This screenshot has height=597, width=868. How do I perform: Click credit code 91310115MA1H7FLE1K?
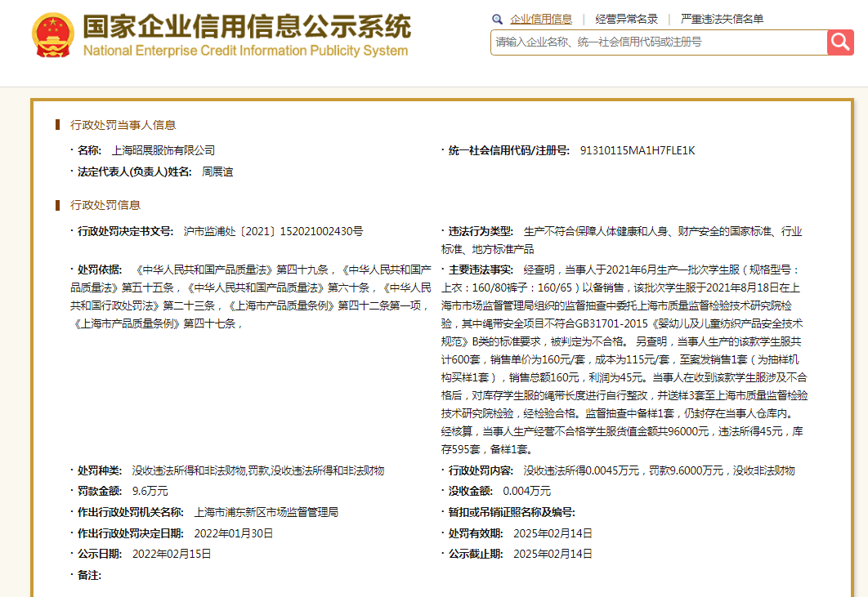(637, 150)
